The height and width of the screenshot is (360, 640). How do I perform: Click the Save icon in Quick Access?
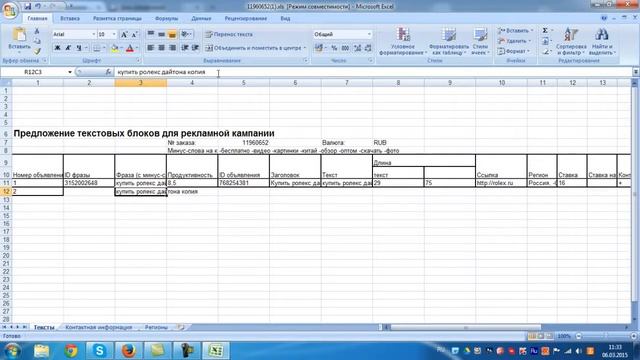click(27, 6)
